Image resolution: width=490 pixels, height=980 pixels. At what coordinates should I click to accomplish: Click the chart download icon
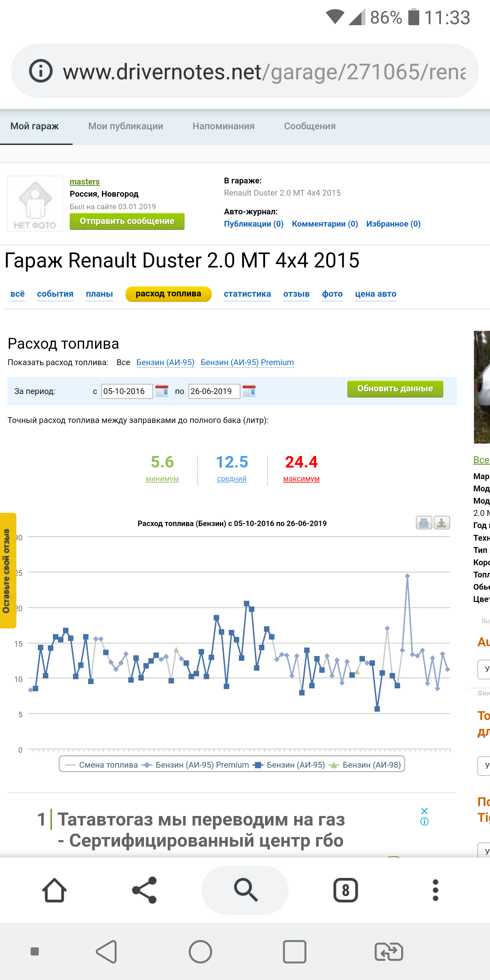(x=442, y=523)
